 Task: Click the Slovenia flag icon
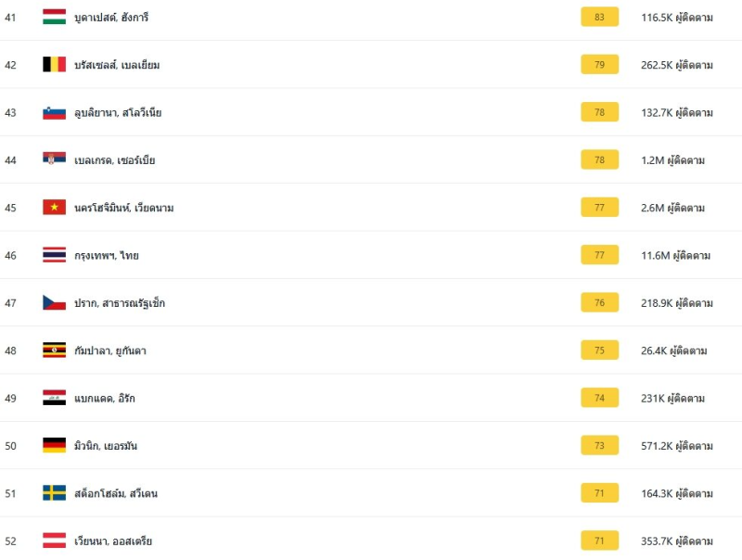54,112
